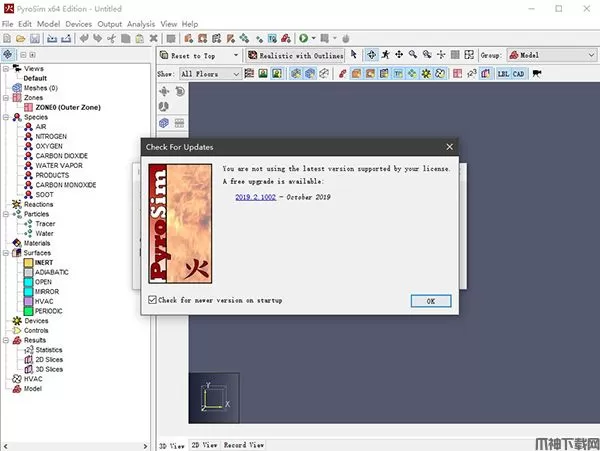The width and height of the screenshot is (600, 451).
Task: Toggle the pink zones grid icon in filter toolbar
Action: (457, 73)
